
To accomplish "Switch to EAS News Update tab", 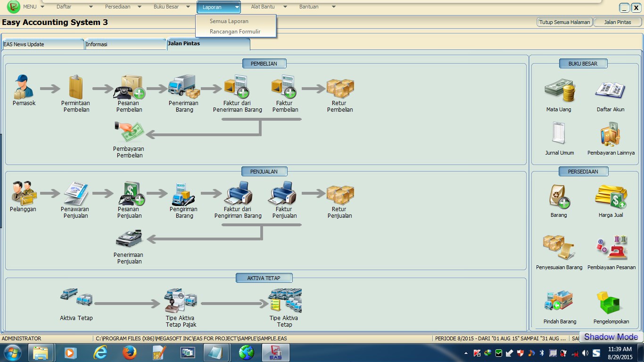I will 43,44.
